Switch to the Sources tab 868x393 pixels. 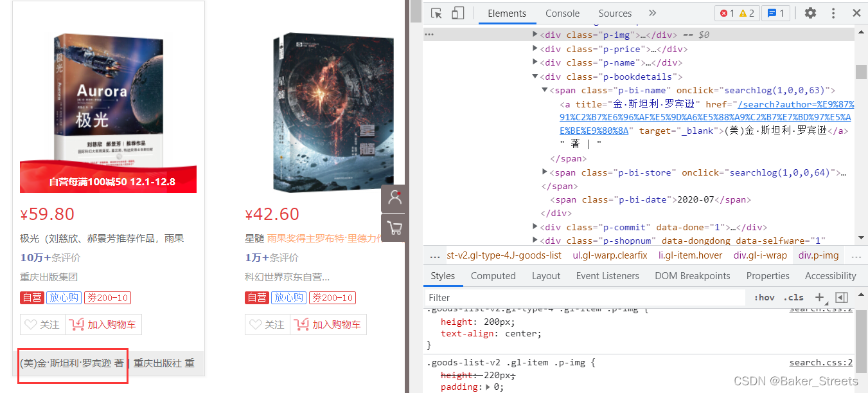tap(615, 14)
